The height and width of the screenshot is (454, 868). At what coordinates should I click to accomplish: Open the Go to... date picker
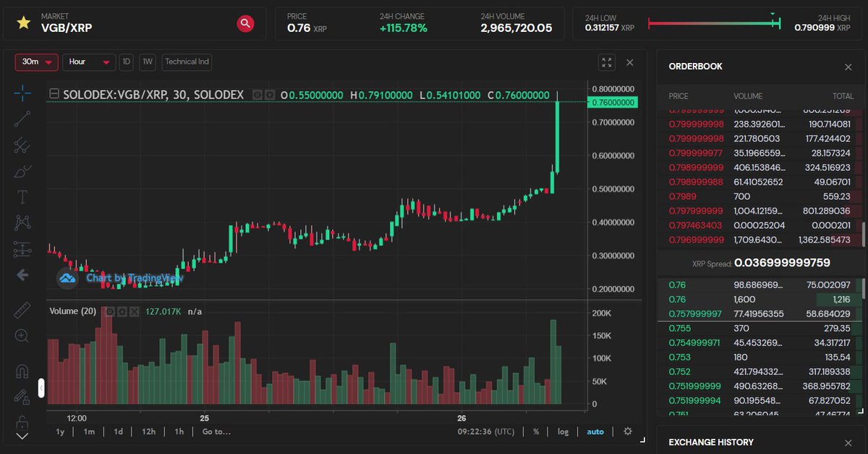[x=216, y=432]
